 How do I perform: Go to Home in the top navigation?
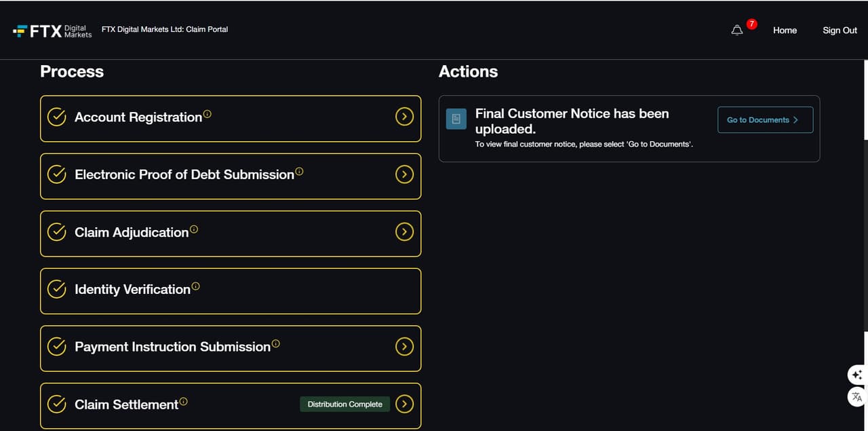[785, 31]
